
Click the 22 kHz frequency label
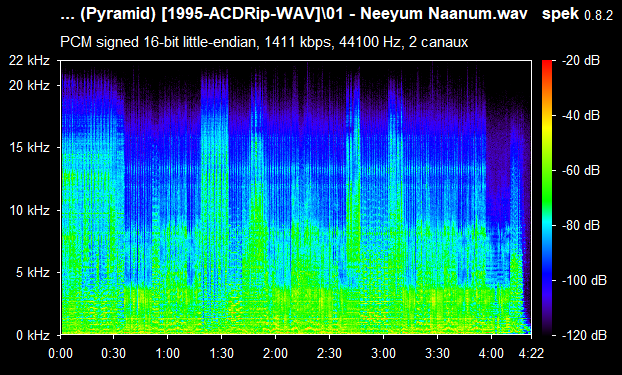[x=30, y=61]
